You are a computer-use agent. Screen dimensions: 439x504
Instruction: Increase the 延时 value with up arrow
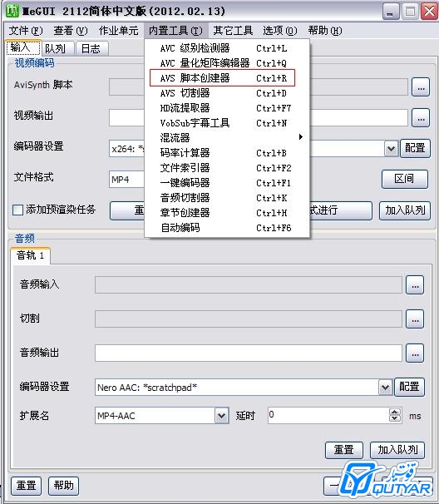click(x=395, y=412)
